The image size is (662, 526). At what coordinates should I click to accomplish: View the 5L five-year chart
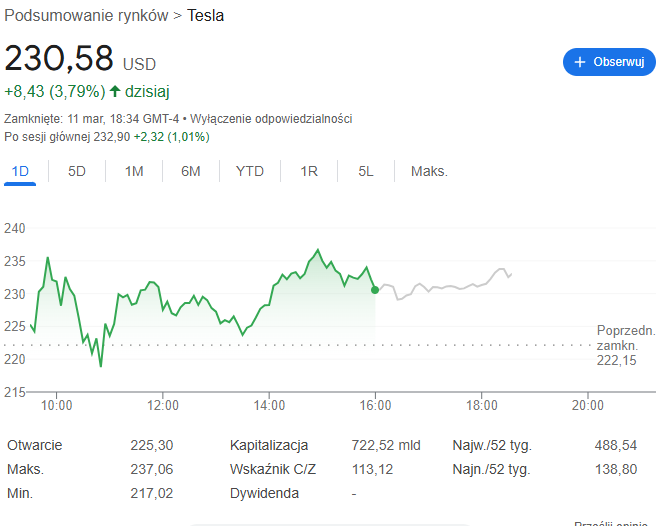tap(366, 171)
